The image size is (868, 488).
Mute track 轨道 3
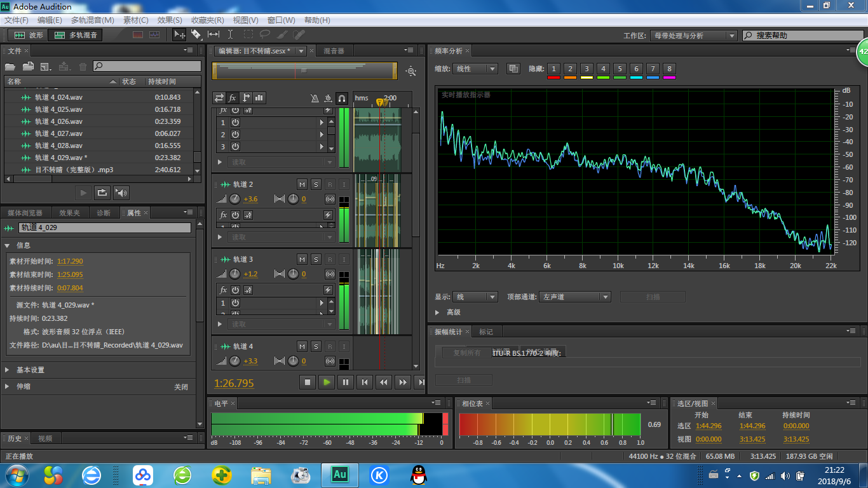tap(302, 259)
